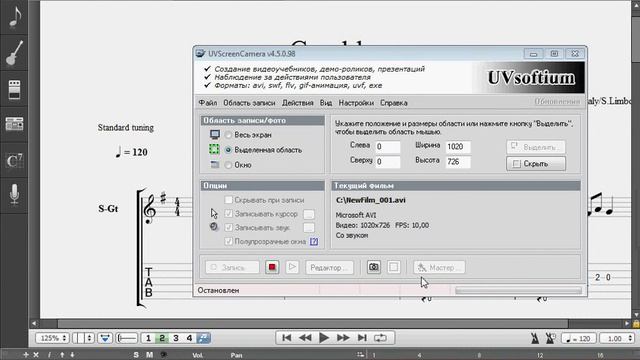
Task: Click the Запись record button
Action: [x=232, y=267]
